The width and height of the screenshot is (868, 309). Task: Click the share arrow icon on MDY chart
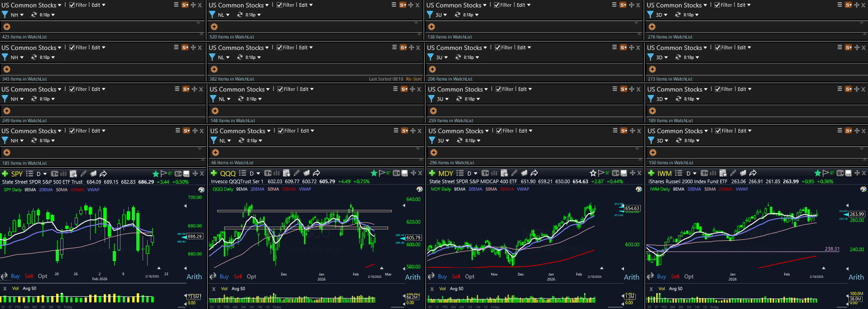pos(534,173)
